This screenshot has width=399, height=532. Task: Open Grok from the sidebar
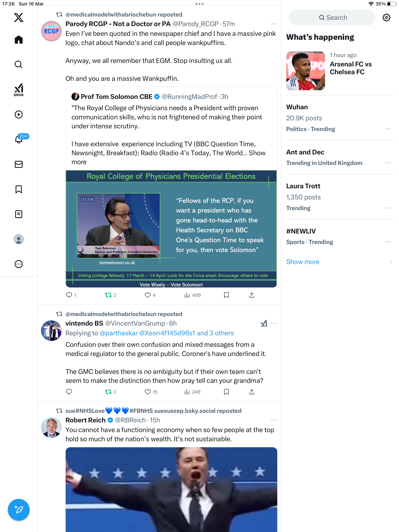(19, 90)
